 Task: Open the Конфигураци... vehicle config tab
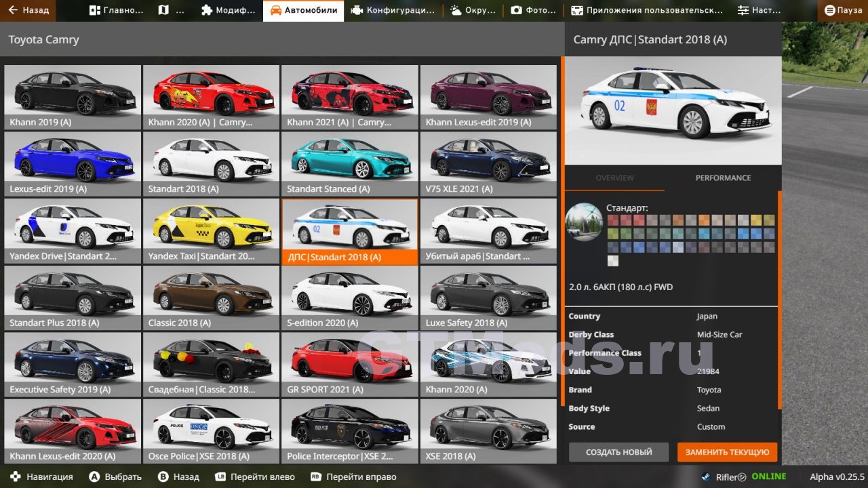pos(393,10)
